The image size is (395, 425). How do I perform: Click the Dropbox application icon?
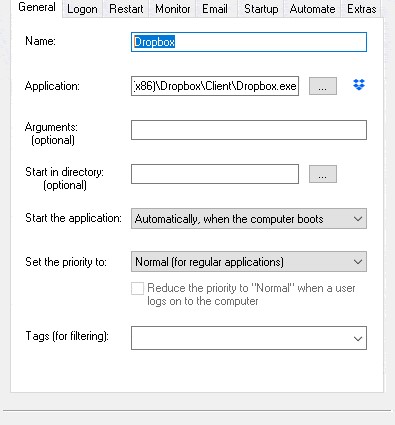coord(359,85)
